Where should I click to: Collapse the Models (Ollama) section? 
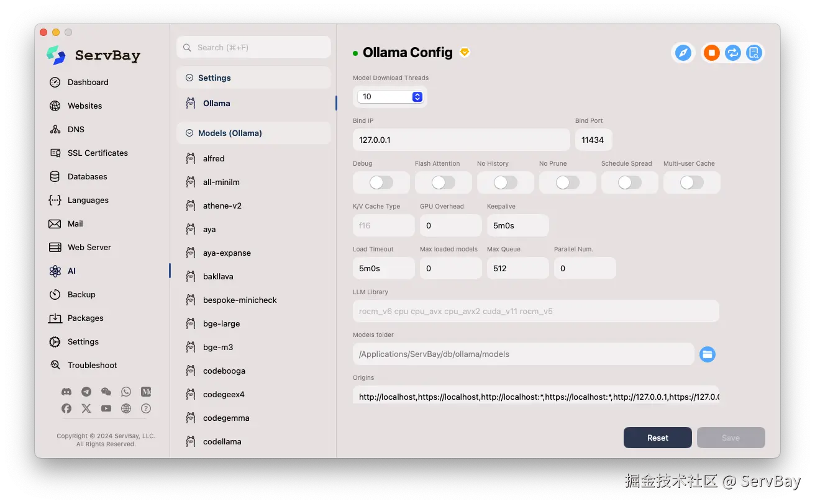(253, 133)
